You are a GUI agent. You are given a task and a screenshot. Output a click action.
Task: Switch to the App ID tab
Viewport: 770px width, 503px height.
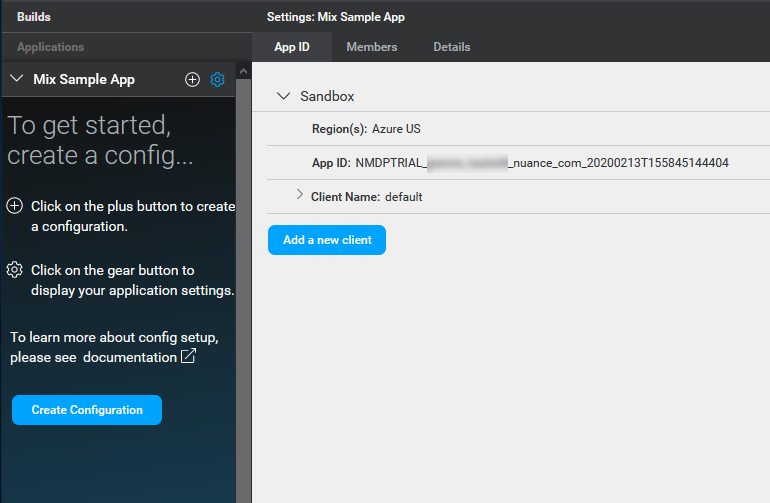click(291, 47)
